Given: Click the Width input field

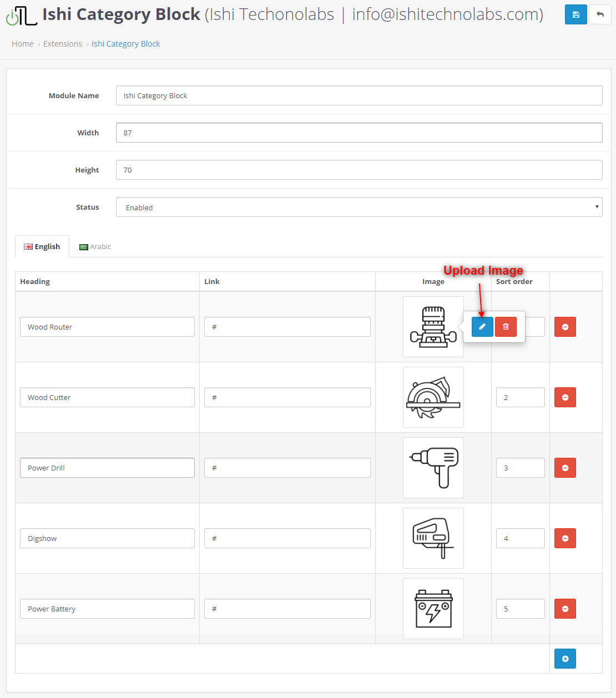Looking at the screenshot, I should pos(359,133).
